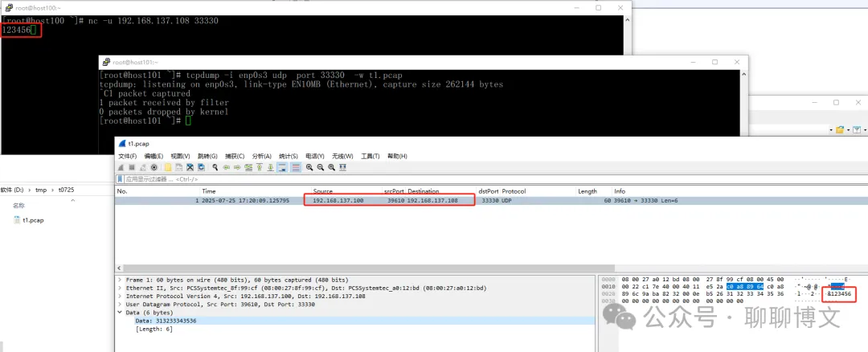Click left arrow of packet list horizontal scrollbar

[118, 268]
